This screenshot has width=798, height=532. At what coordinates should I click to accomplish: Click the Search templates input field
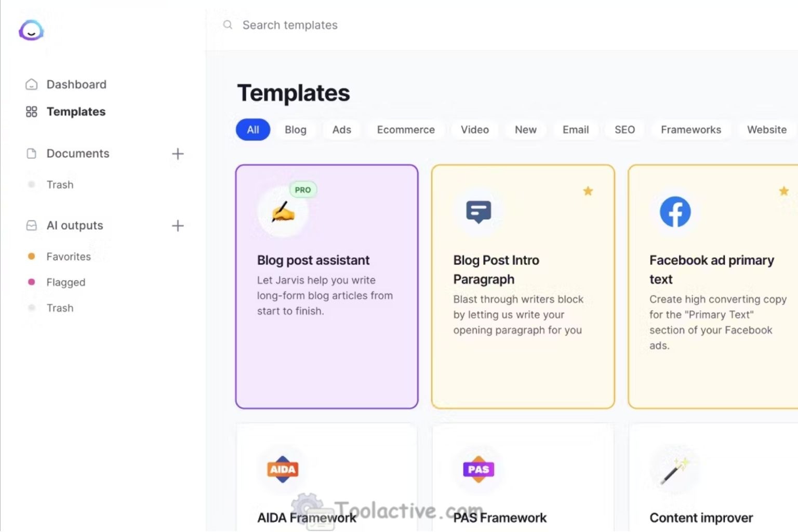pos(290,24)
